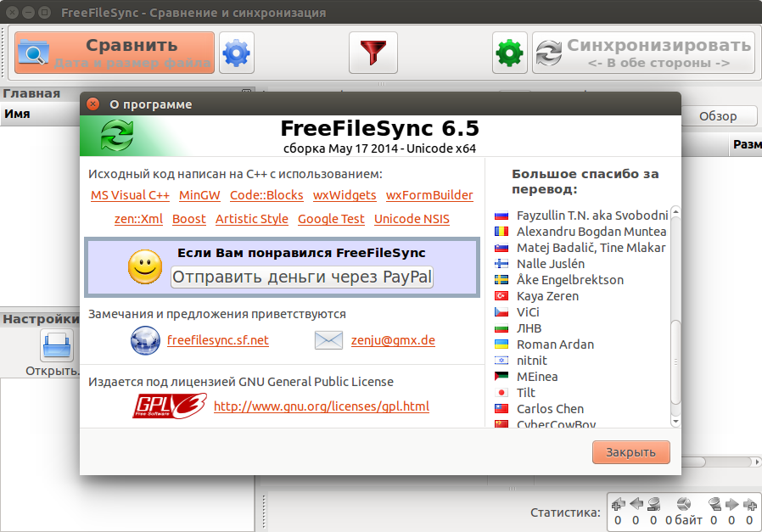
Task: Open the Unicode NSIS link
Action: 412,219
